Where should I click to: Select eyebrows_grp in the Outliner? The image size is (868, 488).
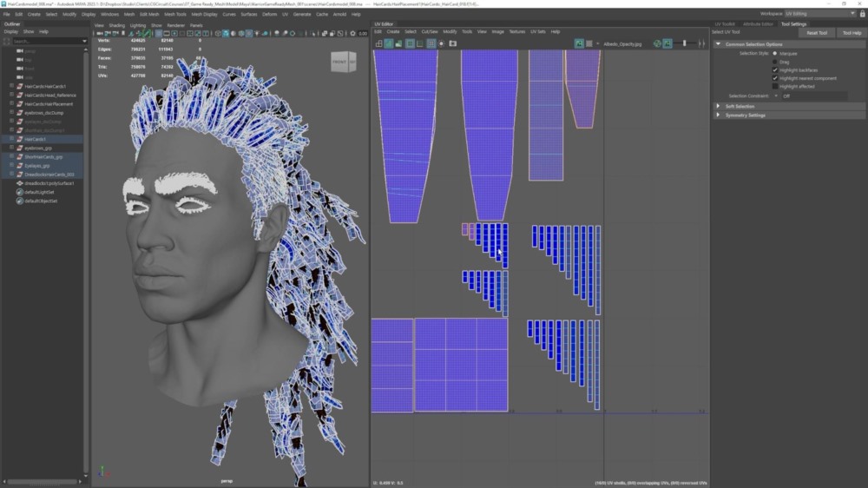pos(38,148)
